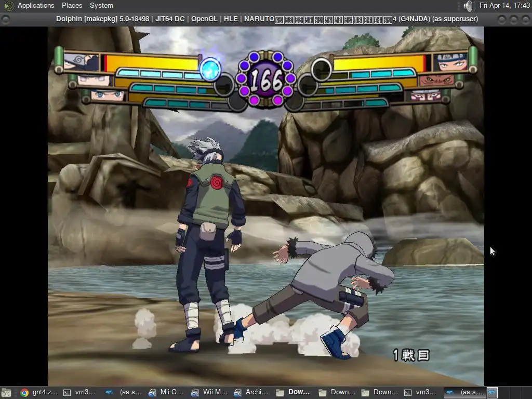
Task: Open the clock showing Fri Apr 14
Action: (x=504, y=5)
